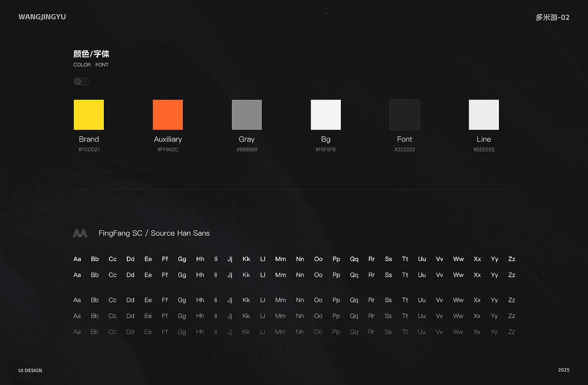Select hex code #FF662C
The height and width of the screenshot is (385, 588).
[x=168, y=150]
